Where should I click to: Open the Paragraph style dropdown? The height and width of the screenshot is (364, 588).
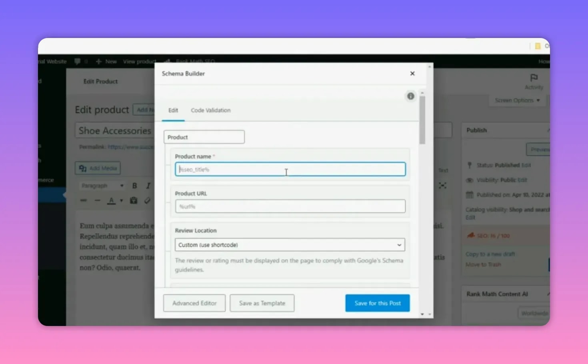(x=102, y=185)
